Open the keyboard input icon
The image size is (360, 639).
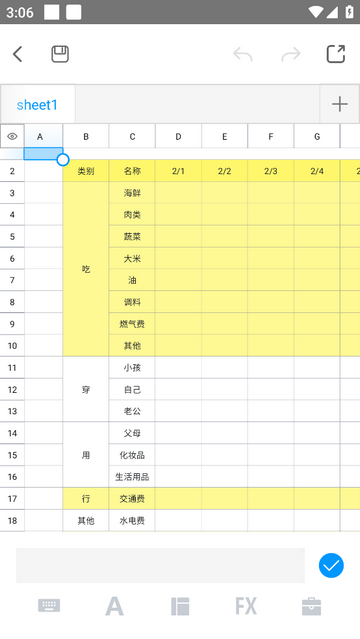49,606
